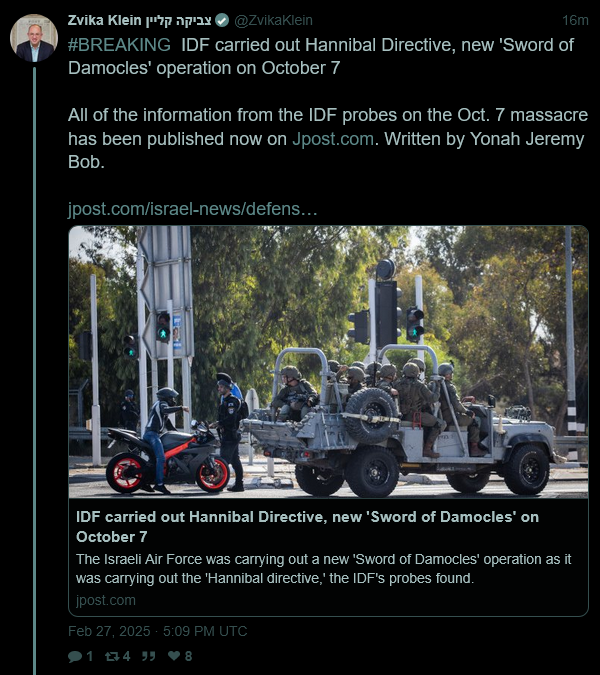Click the article card description text
Image resolution: width=600 pixels, height=675 pixels.
(324, 569)
